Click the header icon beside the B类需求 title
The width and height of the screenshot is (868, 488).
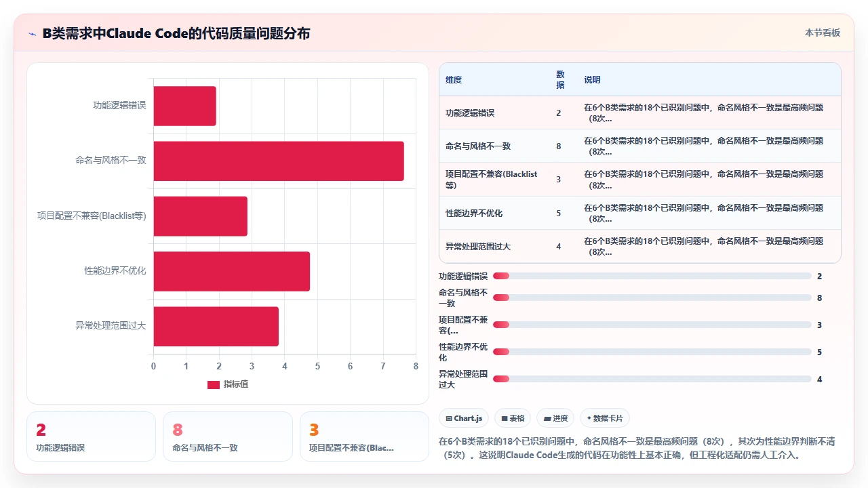pyautogui.click(x=33, y=33)
